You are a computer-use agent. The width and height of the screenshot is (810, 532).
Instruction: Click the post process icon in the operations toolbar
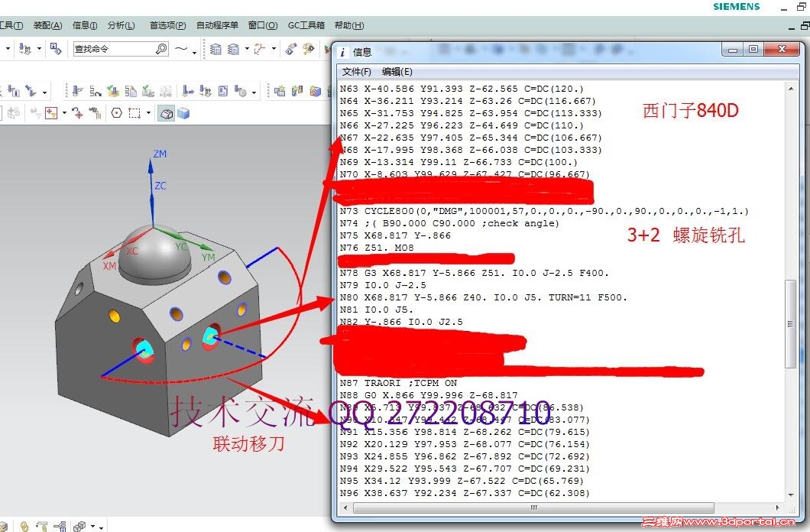[x=205, y=92]
